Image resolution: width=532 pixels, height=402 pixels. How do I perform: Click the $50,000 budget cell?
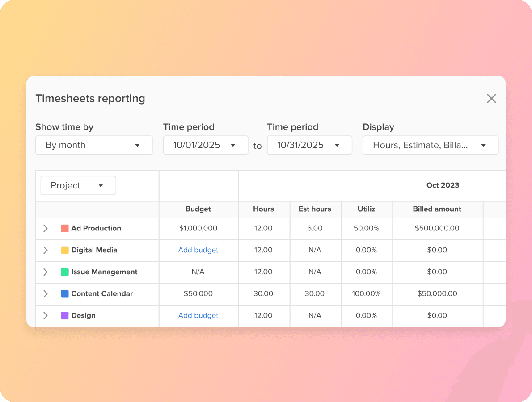[198, 294]
